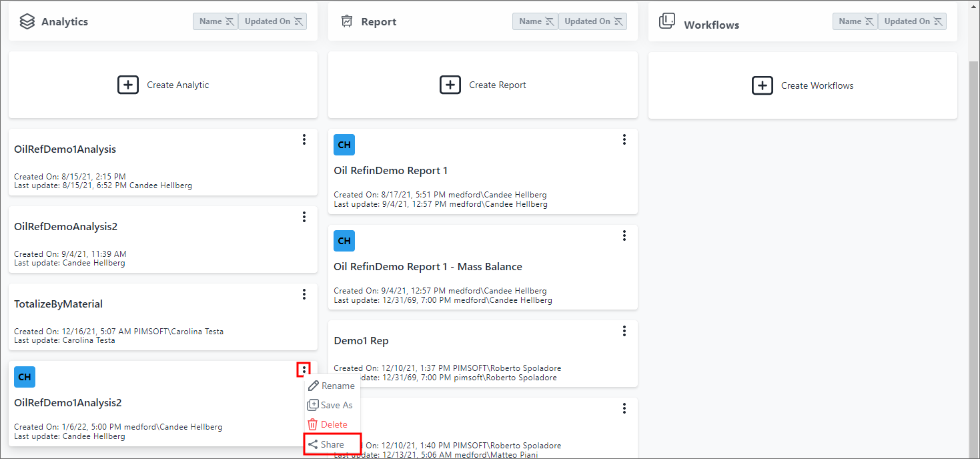Click plus icon beside Create Workflows
The image size is (980, 459).
point(763,85)
